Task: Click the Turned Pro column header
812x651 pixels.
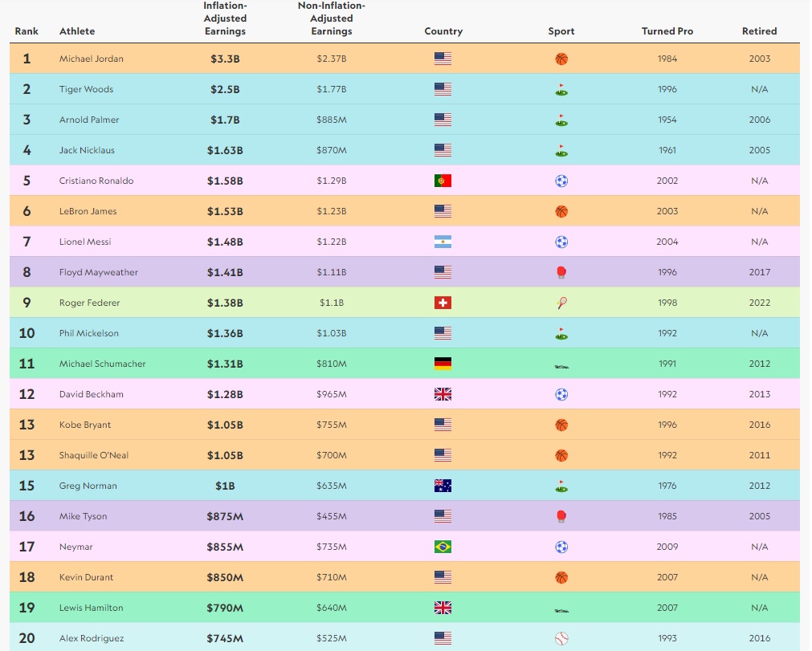Action: [667, 31]
